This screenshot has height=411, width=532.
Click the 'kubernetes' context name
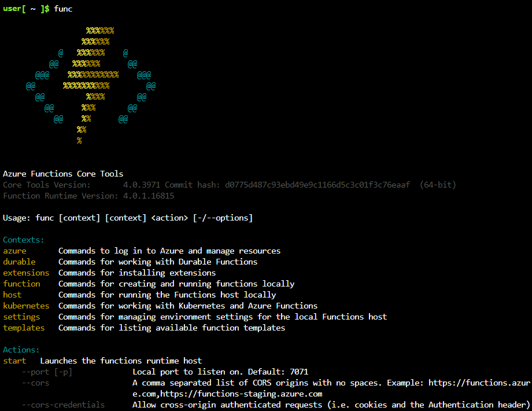pos(26,306)
